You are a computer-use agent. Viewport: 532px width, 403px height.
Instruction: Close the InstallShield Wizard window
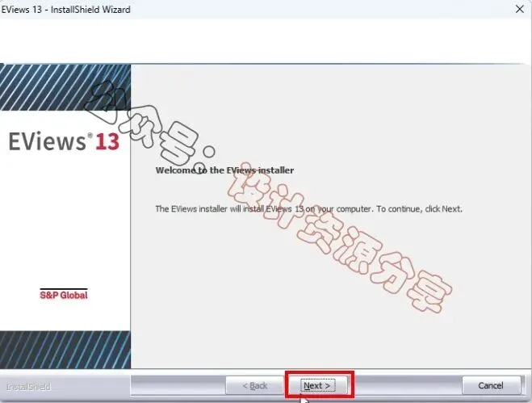pyautogui.click(x=519, y=9)
